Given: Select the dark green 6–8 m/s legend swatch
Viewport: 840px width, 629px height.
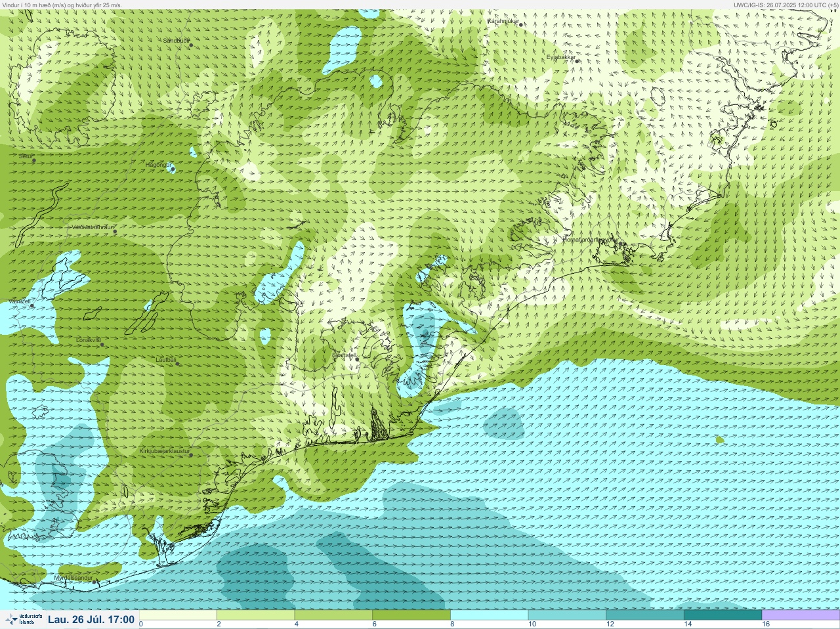Looking at the screenshot, I should 411,615.
